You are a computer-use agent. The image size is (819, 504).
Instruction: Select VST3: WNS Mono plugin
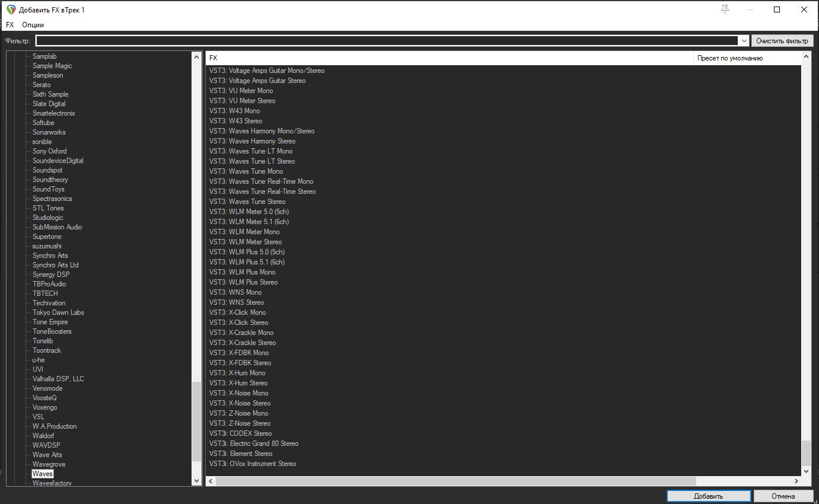coord(235,292)
